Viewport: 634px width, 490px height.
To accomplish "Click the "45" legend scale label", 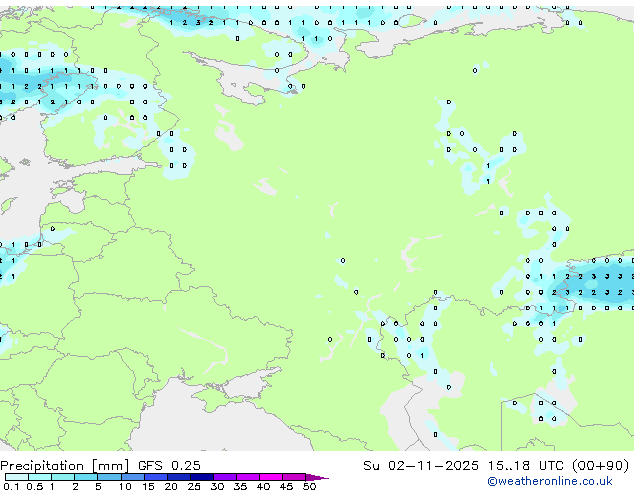I will [x=286, y=486].
